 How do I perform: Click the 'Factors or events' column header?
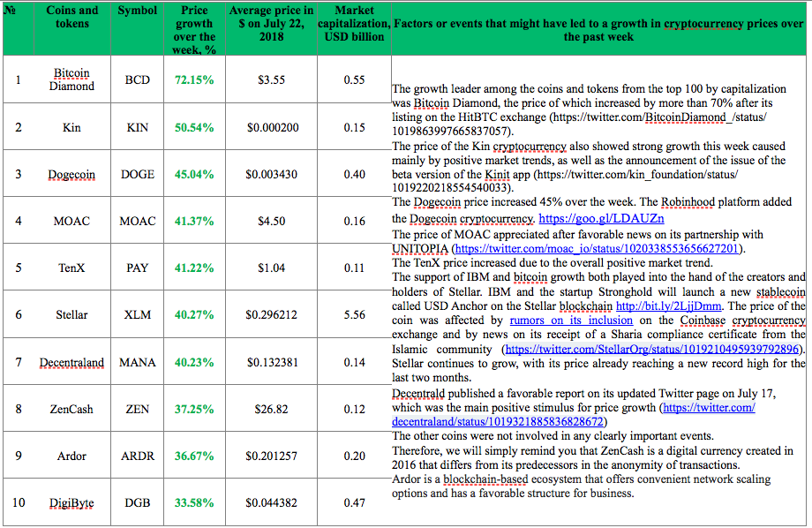598,28
